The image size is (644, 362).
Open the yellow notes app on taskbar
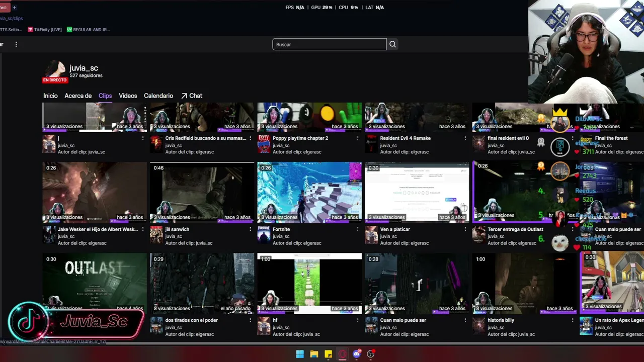328,354
